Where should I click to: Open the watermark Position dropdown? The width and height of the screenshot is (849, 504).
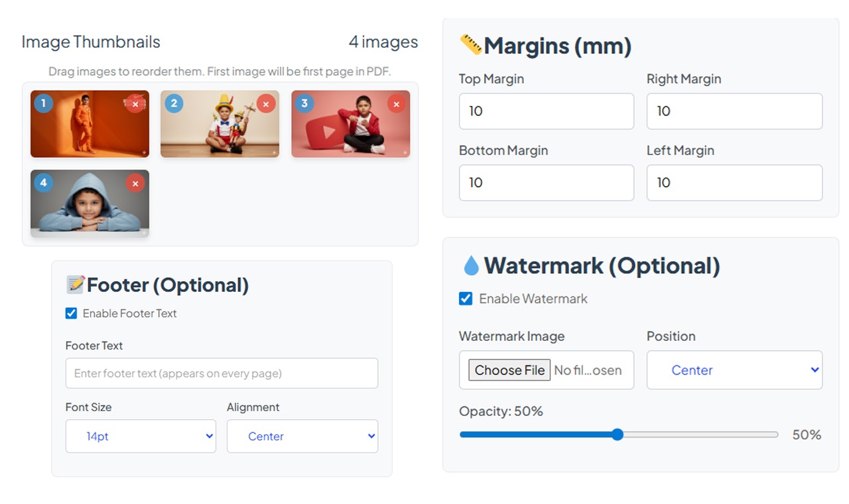[x=734, y=370]
